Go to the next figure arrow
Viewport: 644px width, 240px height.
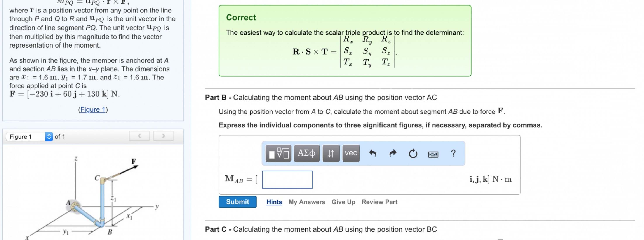tap(164, 136)
